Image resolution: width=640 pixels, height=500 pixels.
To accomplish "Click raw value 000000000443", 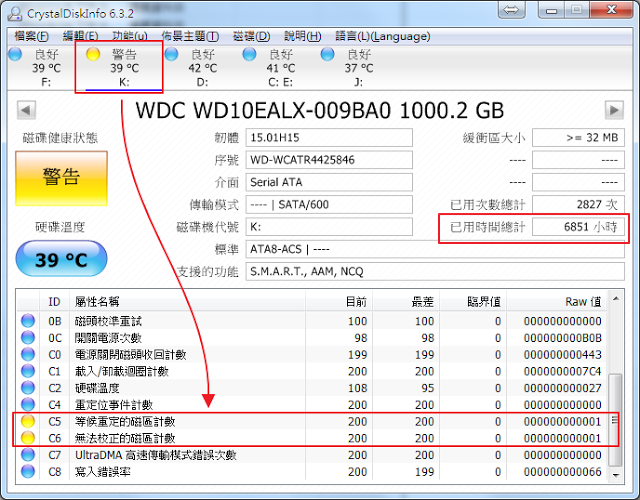I will click(562, 355).
